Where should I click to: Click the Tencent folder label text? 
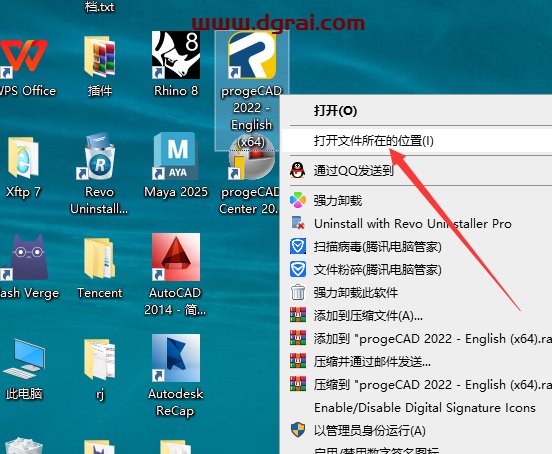coord(100,293)
